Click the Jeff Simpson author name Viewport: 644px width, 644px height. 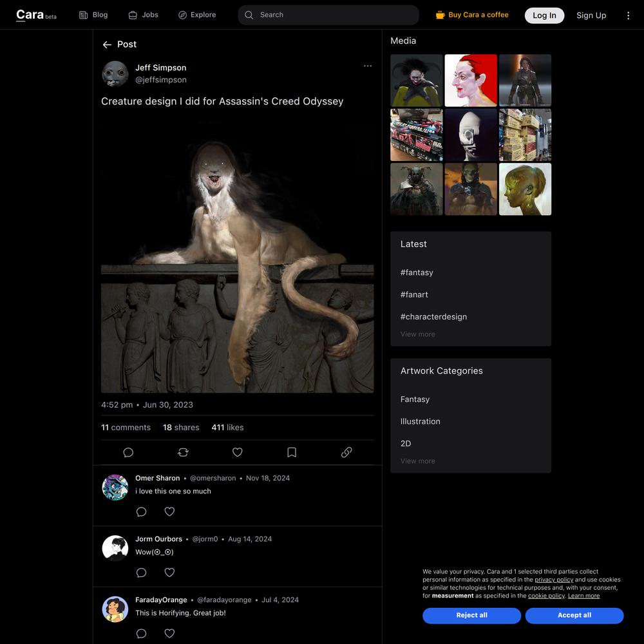[161, 68]
